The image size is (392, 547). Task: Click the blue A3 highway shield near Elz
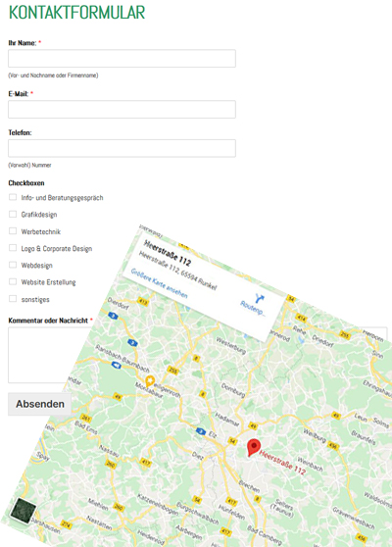click(201, 431)
